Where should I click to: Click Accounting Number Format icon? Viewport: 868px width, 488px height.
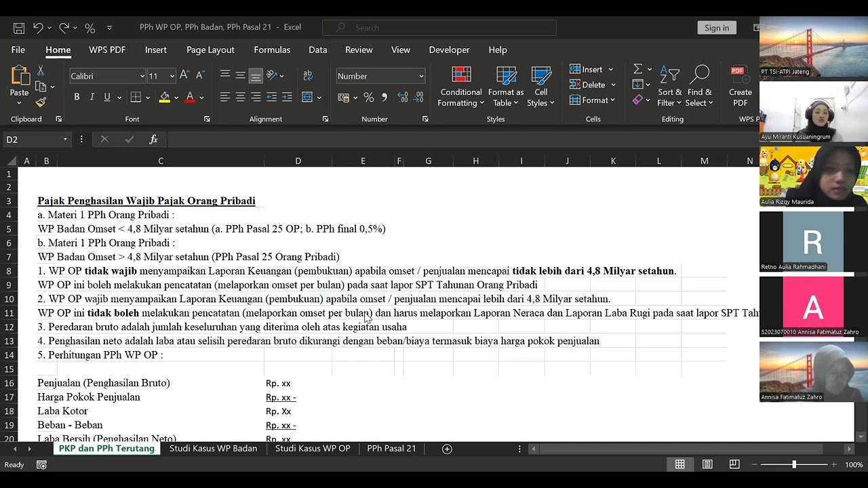(344, 98)
